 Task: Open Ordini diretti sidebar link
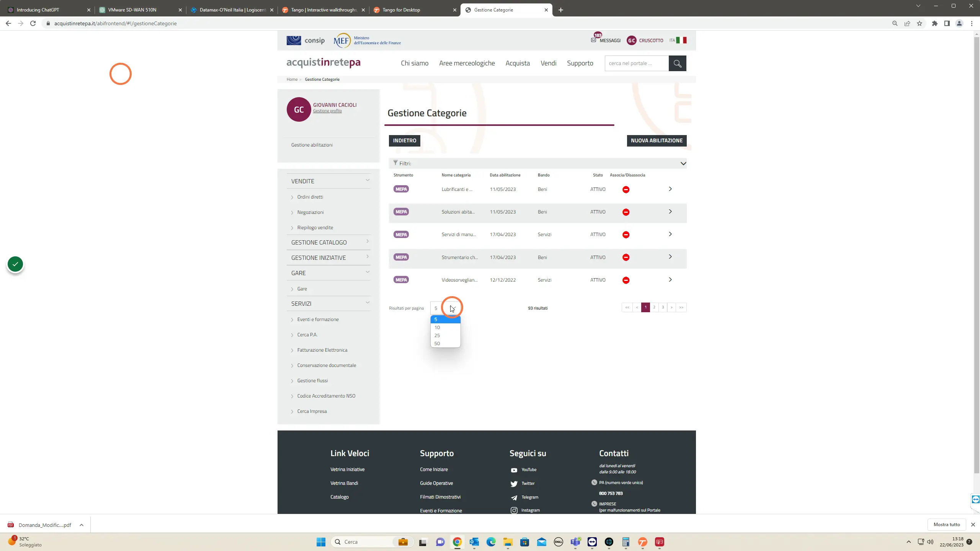(310, 197)
